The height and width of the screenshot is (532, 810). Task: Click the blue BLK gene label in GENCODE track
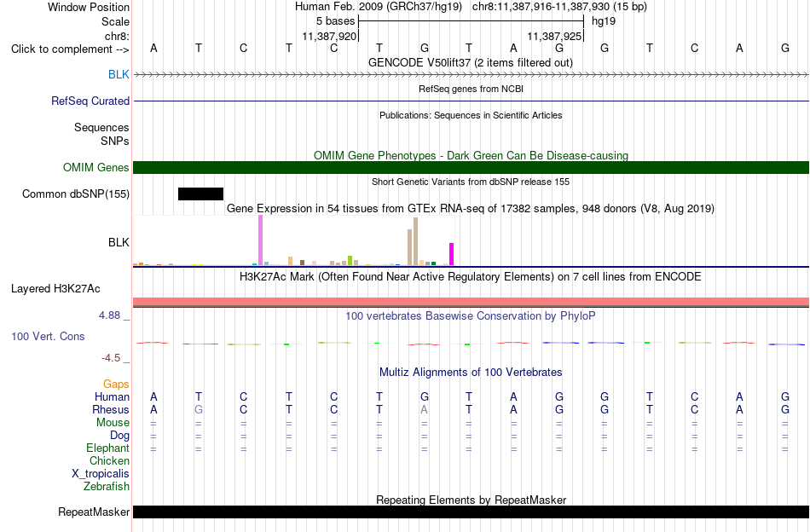tap(119, 74)
